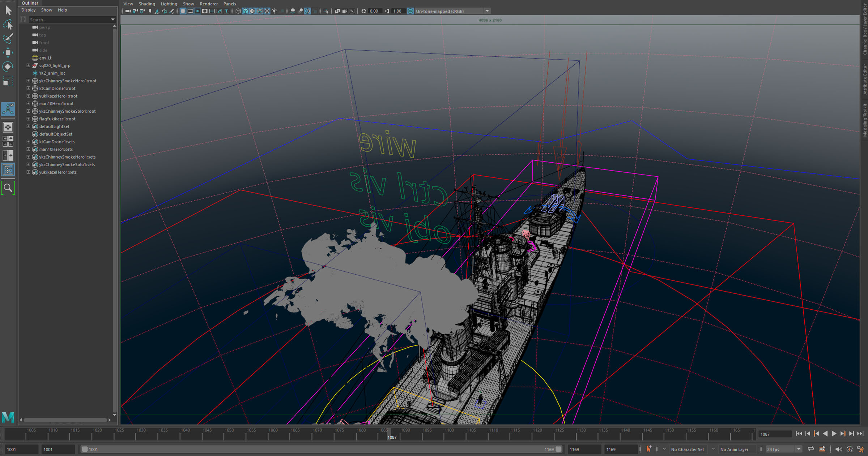Activate the Paint Selection brush tool
Viewport: 868px width, 456px height.
pos(8,39)
